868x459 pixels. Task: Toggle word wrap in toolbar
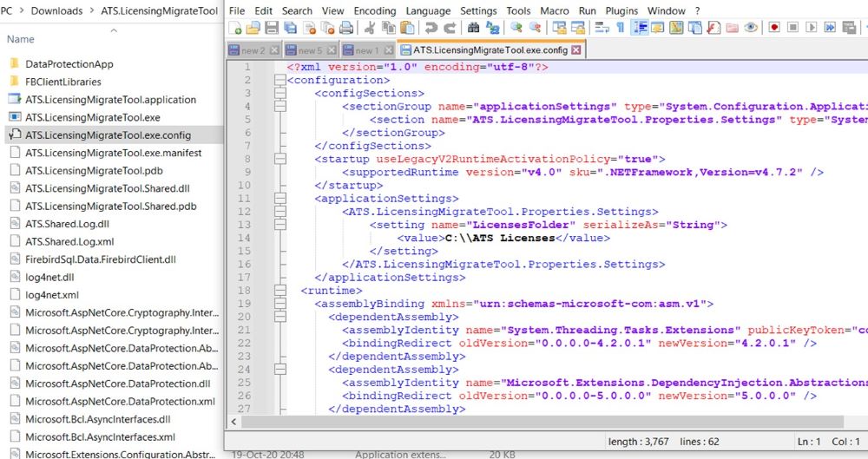point(601,28)
